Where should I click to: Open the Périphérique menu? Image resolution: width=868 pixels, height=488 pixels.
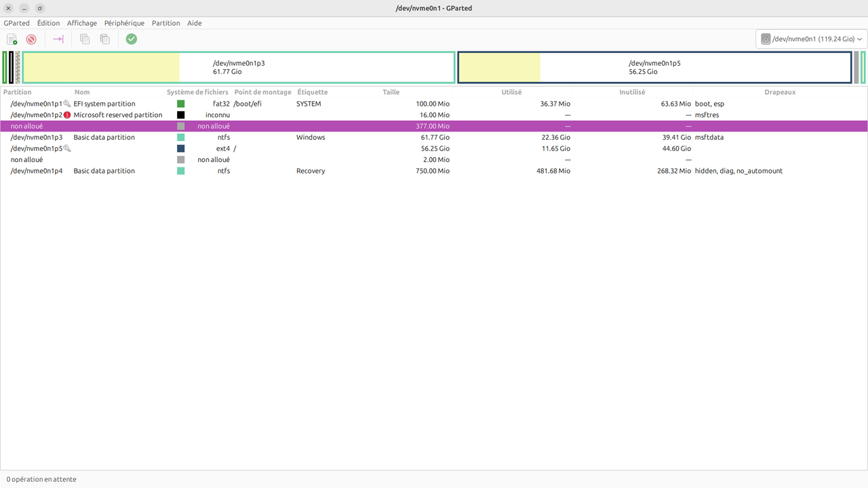(124, 23)
